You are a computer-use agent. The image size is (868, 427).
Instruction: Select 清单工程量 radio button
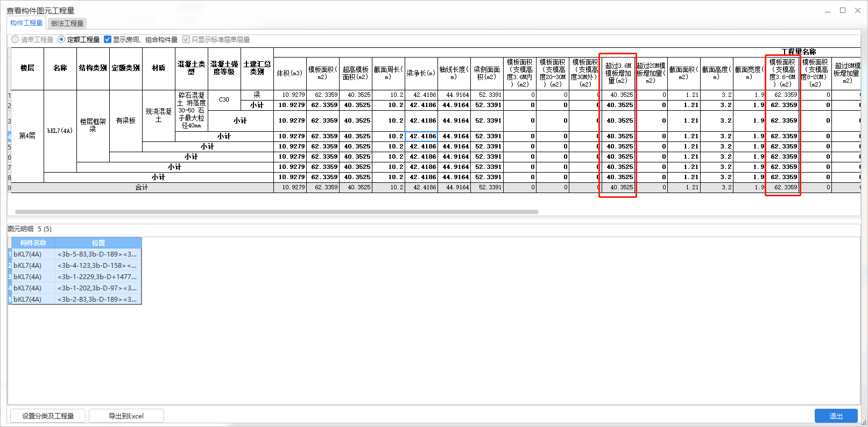pos(32,40)
